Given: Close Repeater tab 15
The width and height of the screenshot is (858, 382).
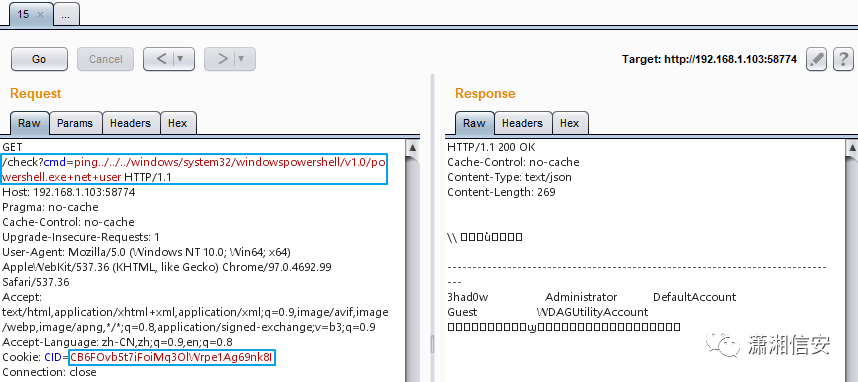Looking at the screenshot, I should [x=40, y=15].
